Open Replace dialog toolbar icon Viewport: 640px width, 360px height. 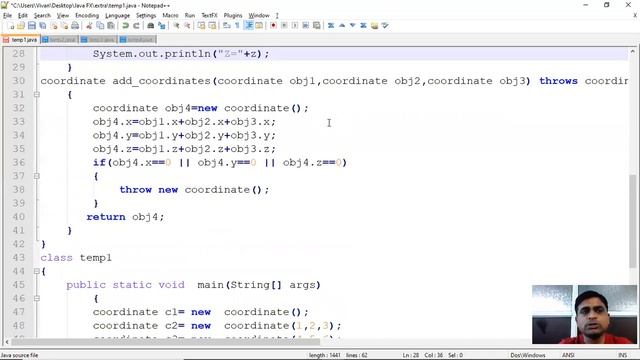[x=162, y=26]
